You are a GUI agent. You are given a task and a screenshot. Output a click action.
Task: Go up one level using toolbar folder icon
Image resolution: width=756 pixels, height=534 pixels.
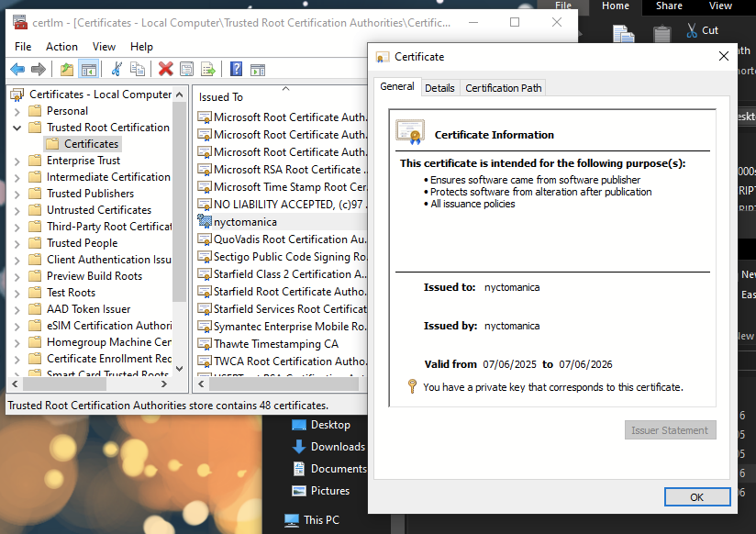point(67,70)
